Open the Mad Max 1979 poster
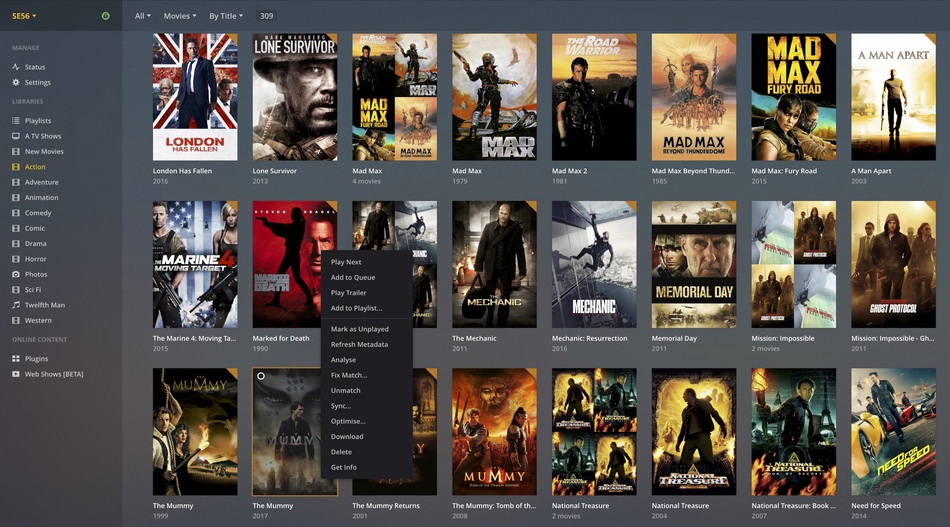The height and width of the screenshot is (527, 950). (x=494, y=97)
